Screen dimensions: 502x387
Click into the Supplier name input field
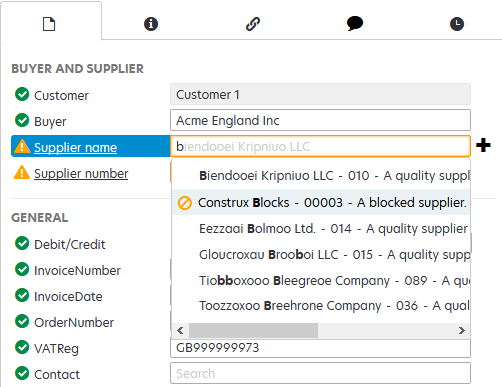(x=320, y=146)
